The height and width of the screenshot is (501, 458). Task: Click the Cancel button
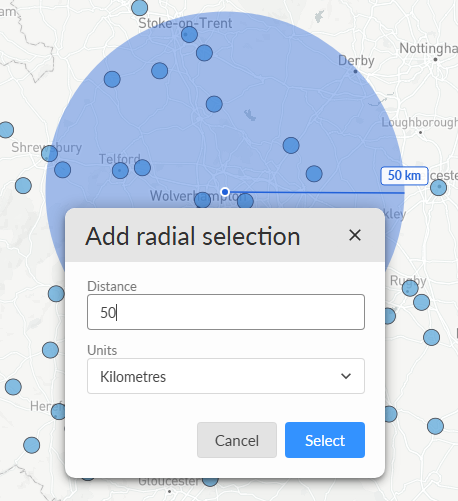click(237, 440)
